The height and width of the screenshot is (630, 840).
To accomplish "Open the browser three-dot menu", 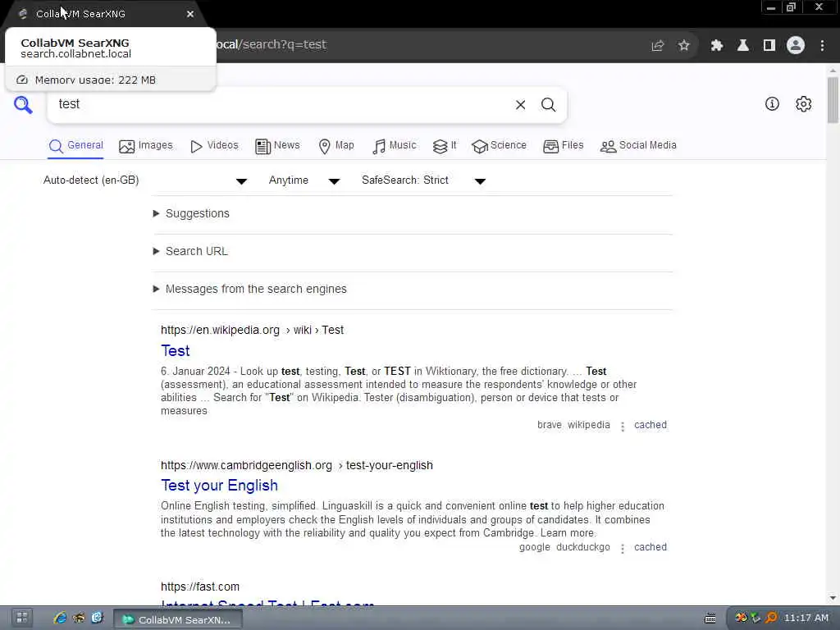I will point(822,46).
